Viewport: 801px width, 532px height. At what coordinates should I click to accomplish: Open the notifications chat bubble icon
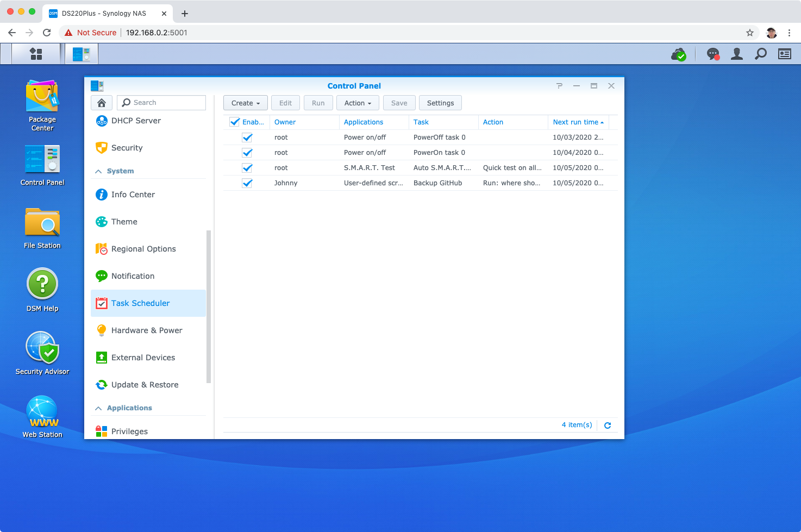[713, 54]
